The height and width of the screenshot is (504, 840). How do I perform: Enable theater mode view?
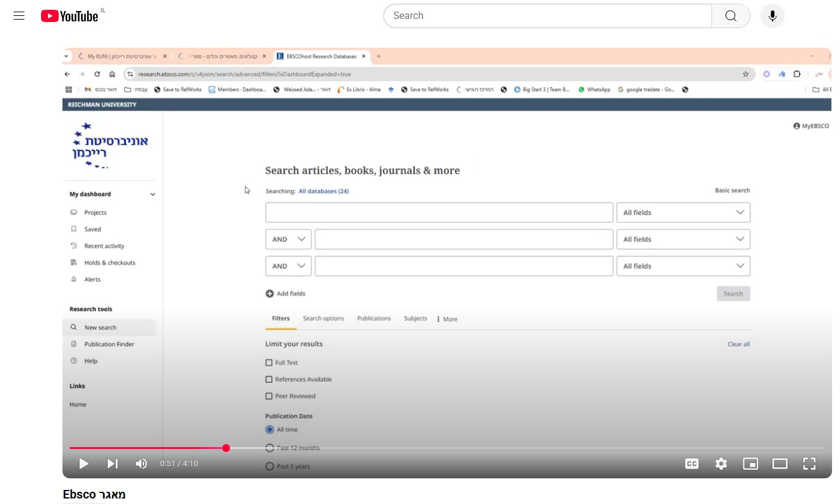point(780,464)
